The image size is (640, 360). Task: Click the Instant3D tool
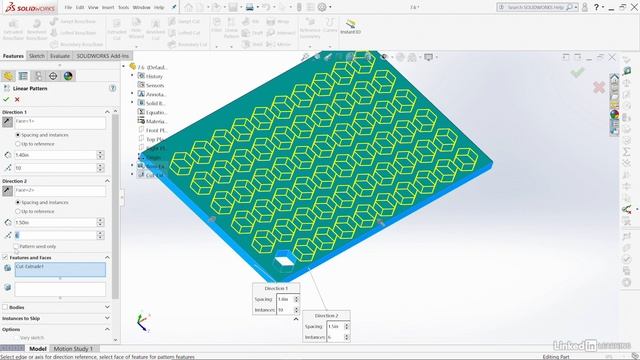351,27
